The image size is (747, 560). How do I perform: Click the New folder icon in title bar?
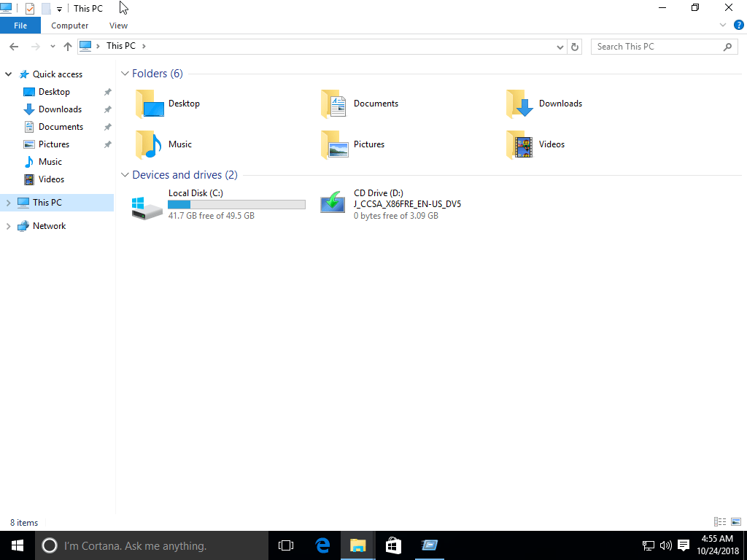pos(46,9)
